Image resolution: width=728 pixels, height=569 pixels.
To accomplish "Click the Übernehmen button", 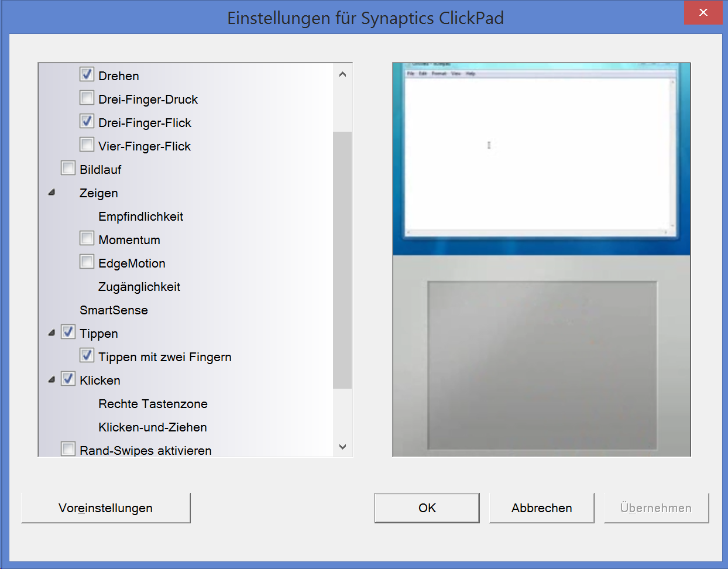I will click(656, 508).
